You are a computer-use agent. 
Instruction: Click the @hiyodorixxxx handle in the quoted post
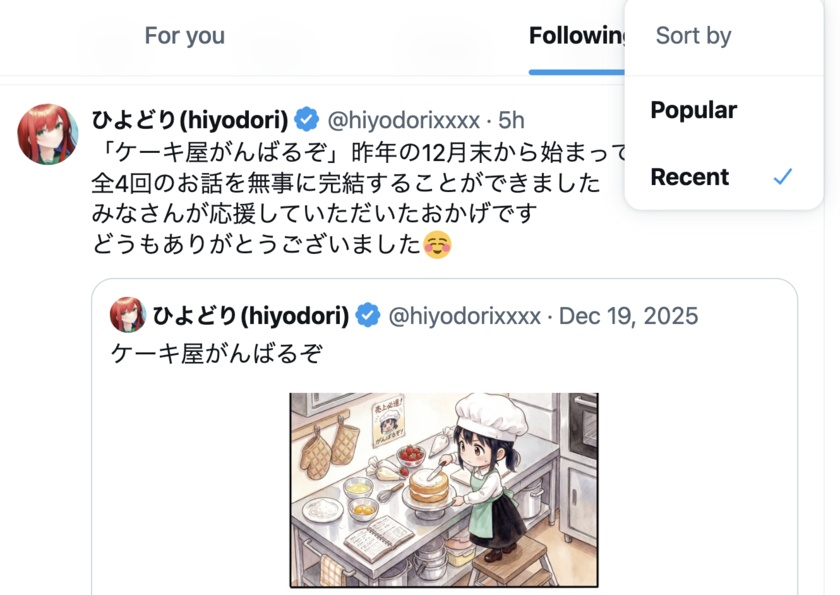pos(464,316)
